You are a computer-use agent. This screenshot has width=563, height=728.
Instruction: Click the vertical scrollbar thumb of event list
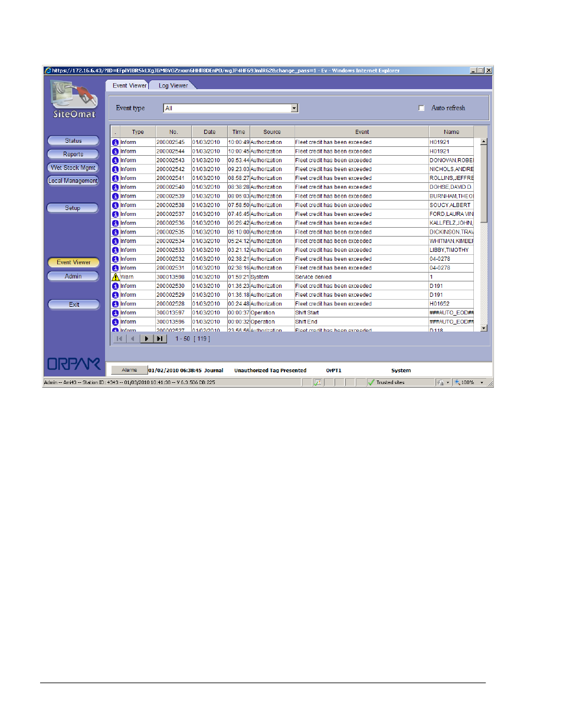coord(484,184)
